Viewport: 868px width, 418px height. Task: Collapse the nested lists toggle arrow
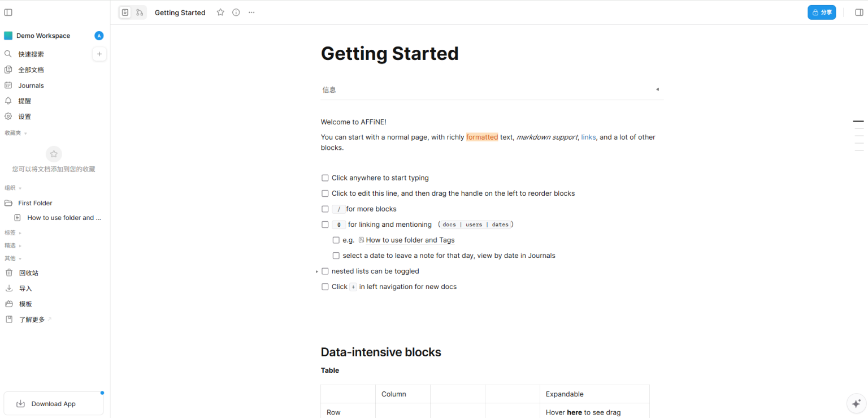click(x=317, y=272)
